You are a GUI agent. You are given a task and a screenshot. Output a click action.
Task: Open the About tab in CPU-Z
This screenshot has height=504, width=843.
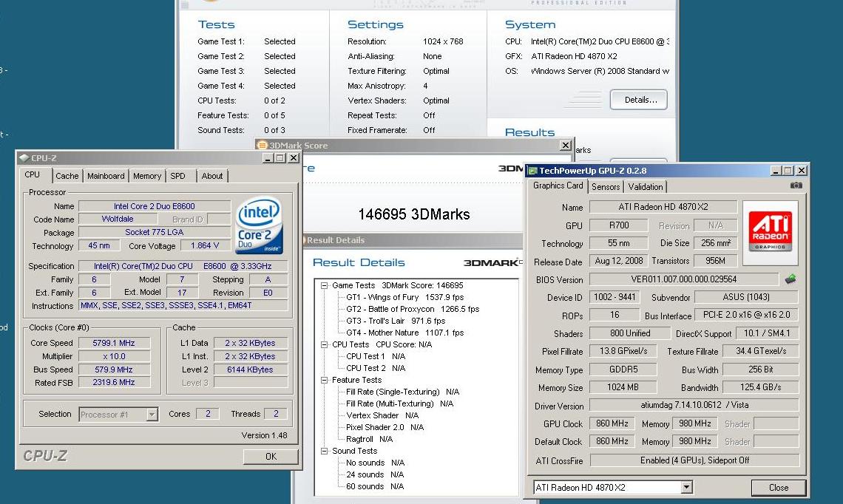click(x=211, y=176)
